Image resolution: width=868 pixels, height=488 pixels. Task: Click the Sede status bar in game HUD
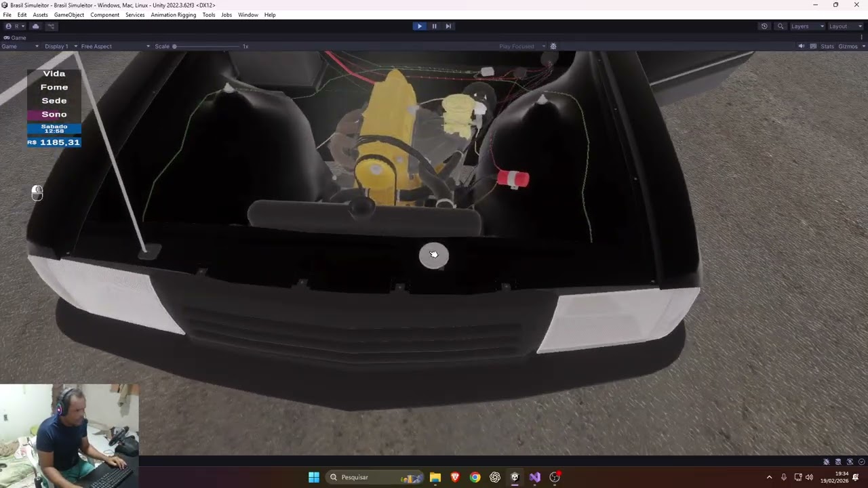click(54, 101)
